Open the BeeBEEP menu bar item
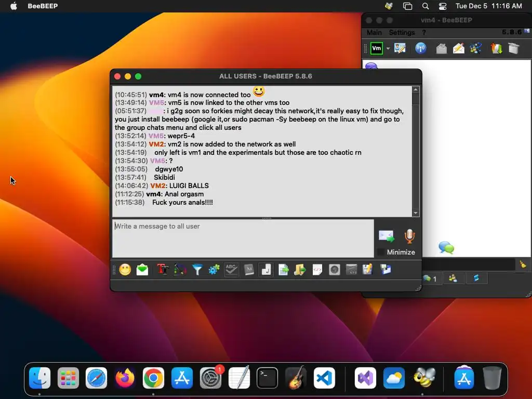Screen dimensions: 532x399 pos(43,6)
